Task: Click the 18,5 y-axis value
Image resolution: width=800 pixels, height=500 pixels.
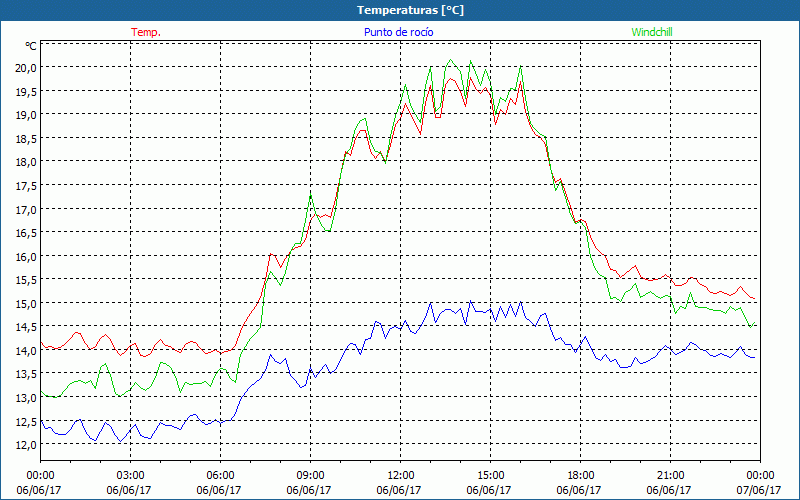Action: tap(26, 139)
